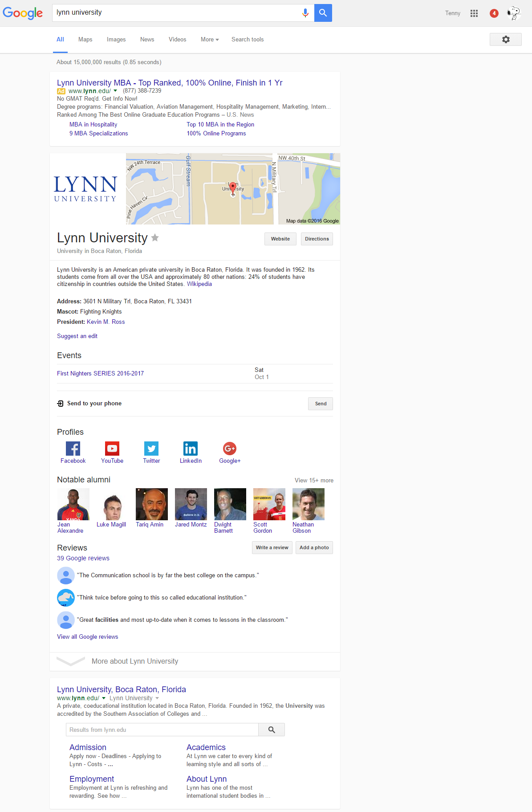Click View all Google reviews
Image resolution: width=532 pixels, height=812 pixels.
pos(88,637)
